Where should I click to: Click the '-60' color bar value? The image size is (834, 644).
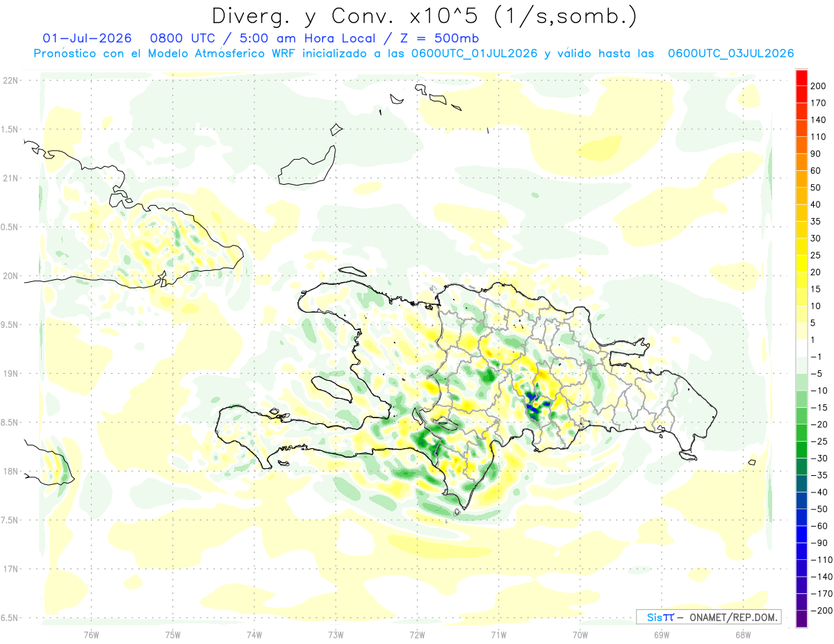pyautogui.click(x=819, y=526)
